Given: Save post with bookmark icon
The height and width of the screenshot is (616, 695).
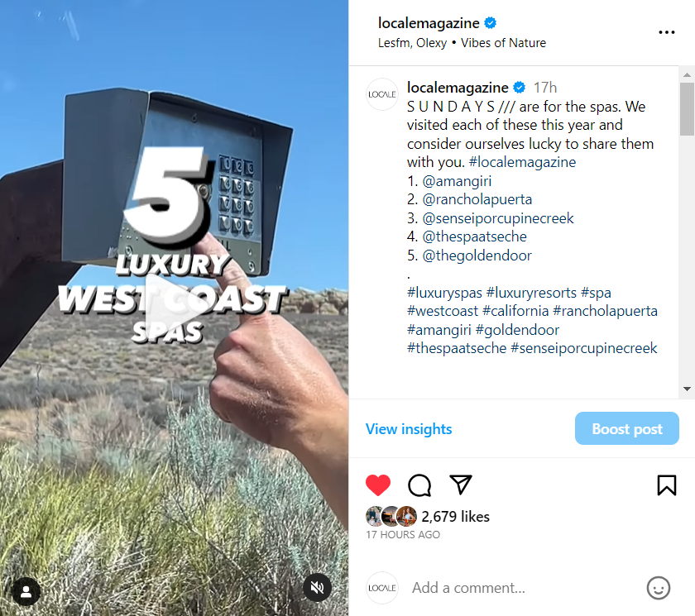Looking at the screenshot, I should click(667, 485).
